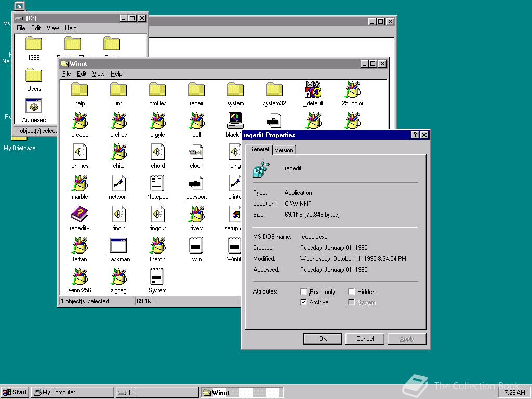
Task: Select the ball bitmap icon
Action: pos(197,121)
